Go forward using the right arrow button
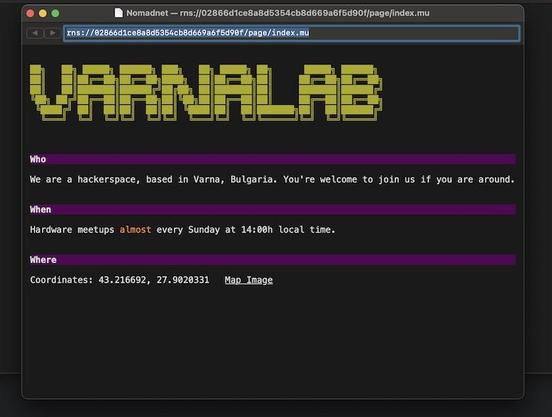The height and width of the screenshot is (417, 552). point(52,33)
